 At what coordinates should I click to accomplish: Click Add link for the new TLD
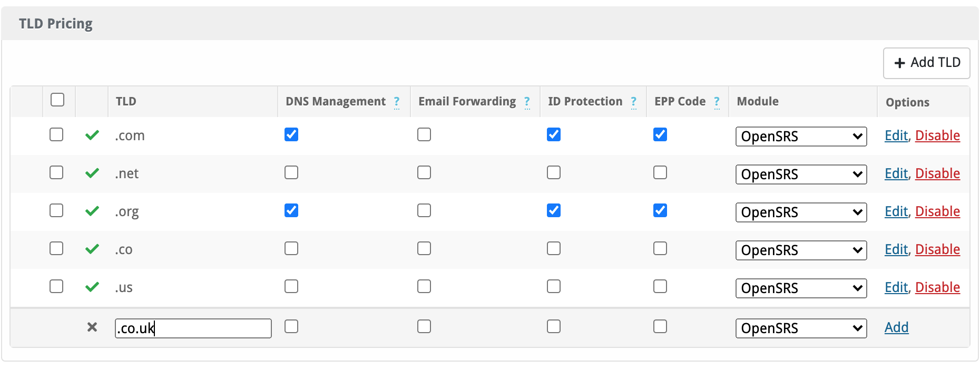click(896, 327)
